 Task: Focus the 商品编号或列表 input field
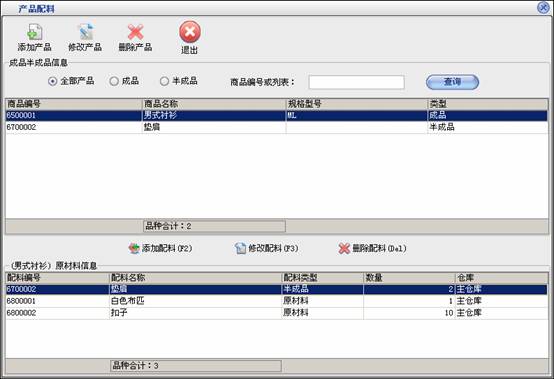[x=356, y=82]
